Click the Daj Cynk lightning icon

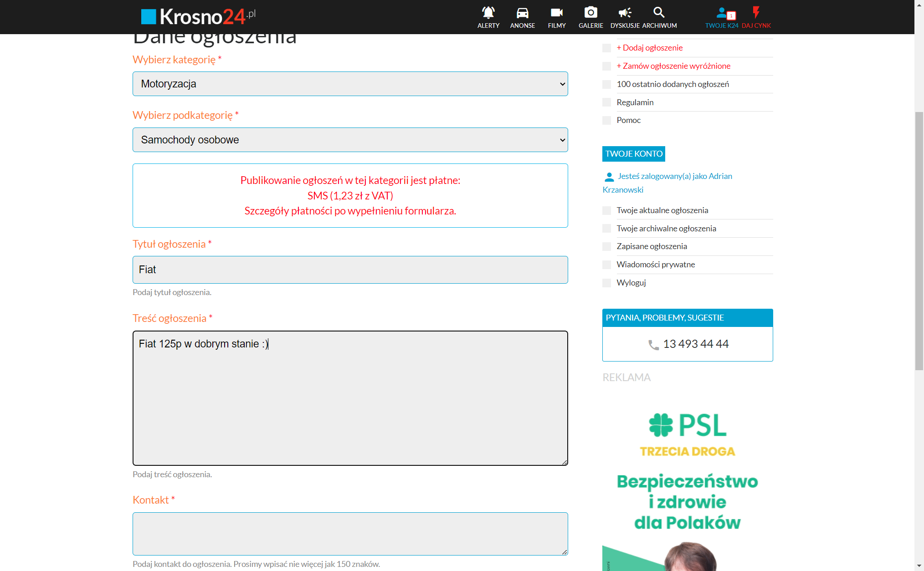[756, 12]
